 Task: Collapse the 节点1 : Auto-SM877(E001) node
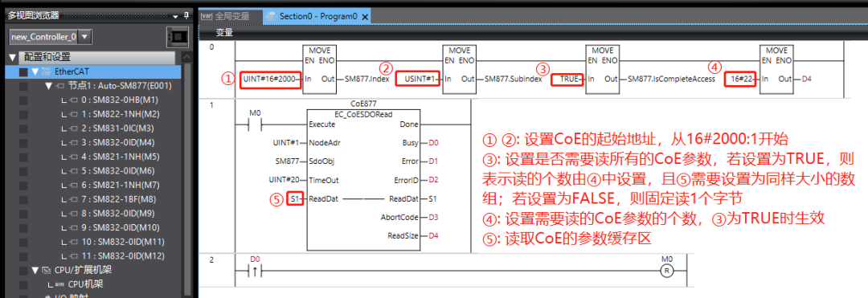click(49, 86)
